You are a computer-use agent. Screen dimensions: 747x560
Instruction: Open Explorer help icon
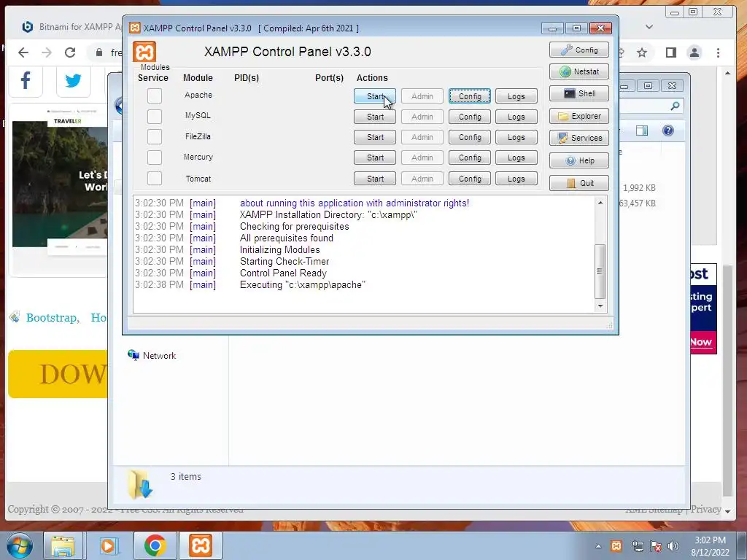click(668, 131)
